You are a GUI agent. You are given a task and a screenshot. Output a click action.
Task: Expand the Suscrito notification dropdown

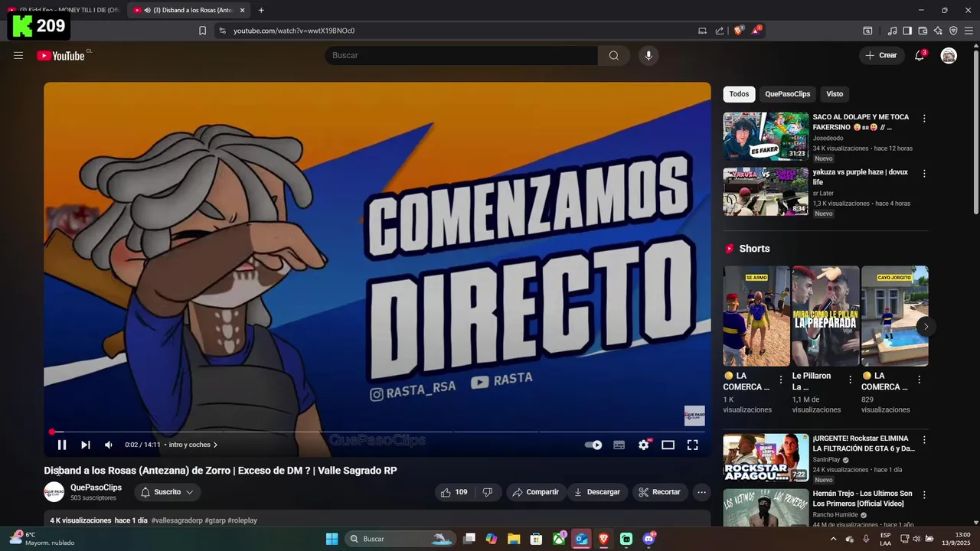coord(167,492)
